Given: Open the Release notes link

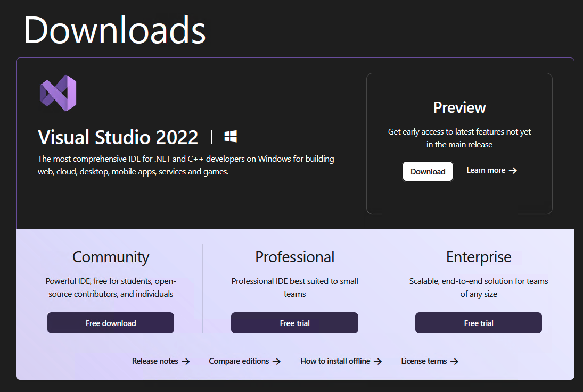Looking at the screenshot, I should pos(161,361).
